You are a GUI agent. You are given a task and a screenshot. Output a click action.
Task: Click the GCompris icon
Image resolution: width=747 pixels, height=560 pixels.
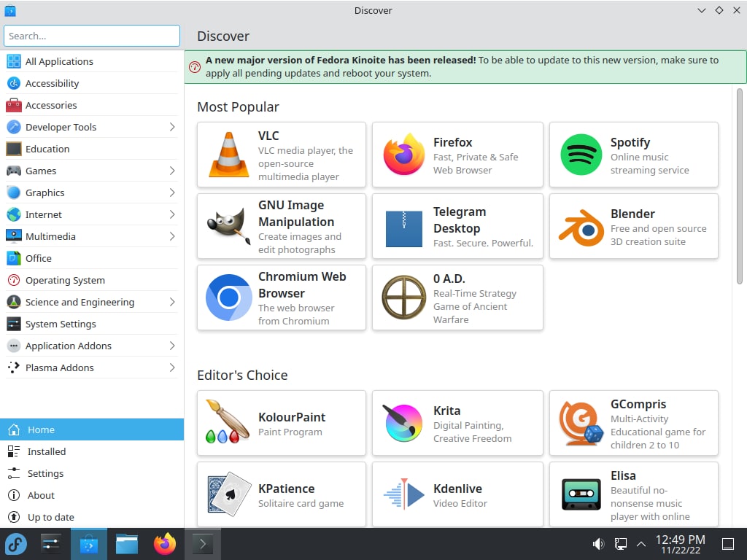click(x=581, y=424)
